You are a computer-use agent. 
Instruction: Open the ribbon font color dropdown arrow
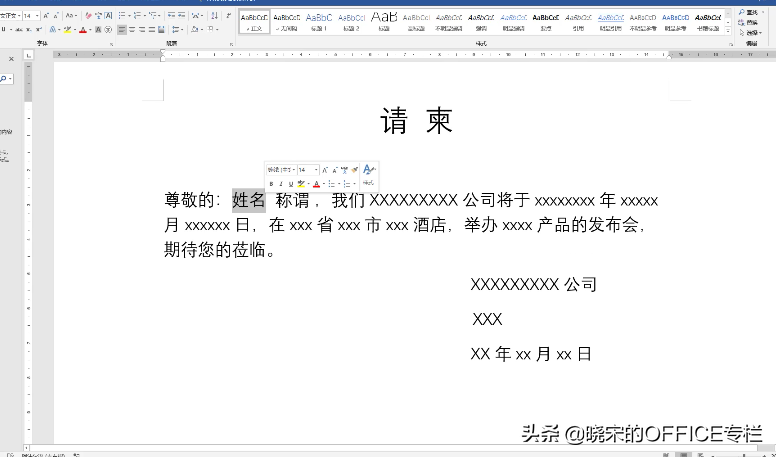point(91,29)
